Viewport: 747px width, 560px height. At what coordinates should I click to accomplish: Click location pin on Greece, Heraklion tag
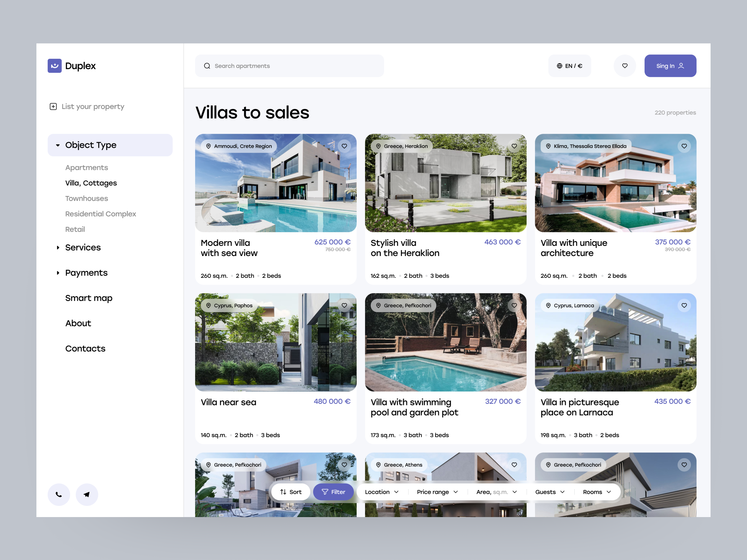tap(378, 146)
